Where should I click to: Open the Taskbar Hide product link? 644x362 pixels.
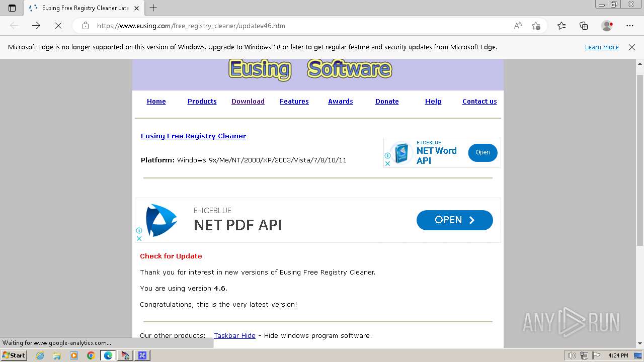(234, 336)
